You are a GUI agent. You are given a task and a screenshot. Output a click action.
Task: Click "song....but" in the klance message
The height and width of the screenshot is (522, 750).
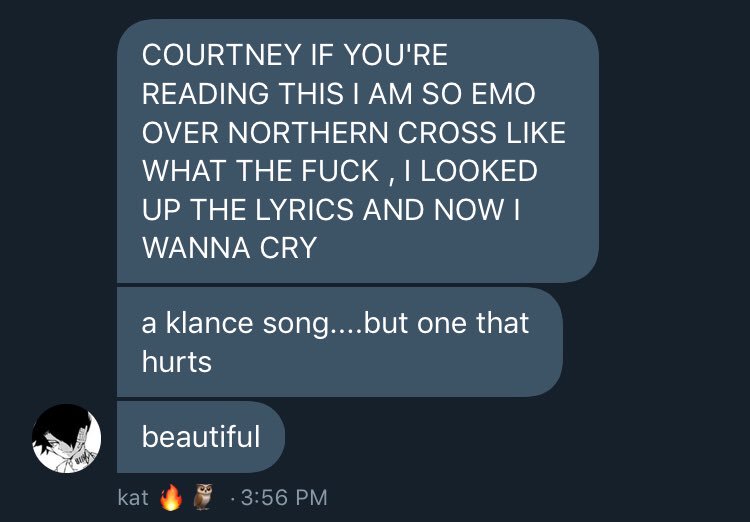pyautogui.click(x=334, y=324)
